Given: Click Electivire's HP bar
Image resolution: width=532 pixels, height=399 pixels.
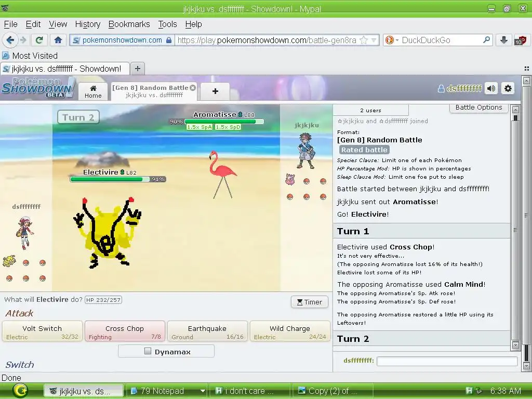Looking at the screenshot, I should click(x=110, y=179).
